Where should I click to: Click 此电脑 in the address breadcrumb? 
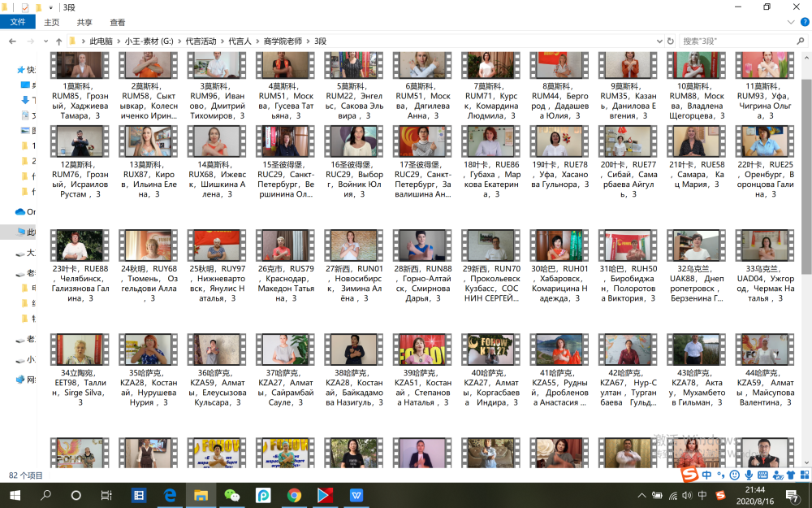tap(101, 41)
